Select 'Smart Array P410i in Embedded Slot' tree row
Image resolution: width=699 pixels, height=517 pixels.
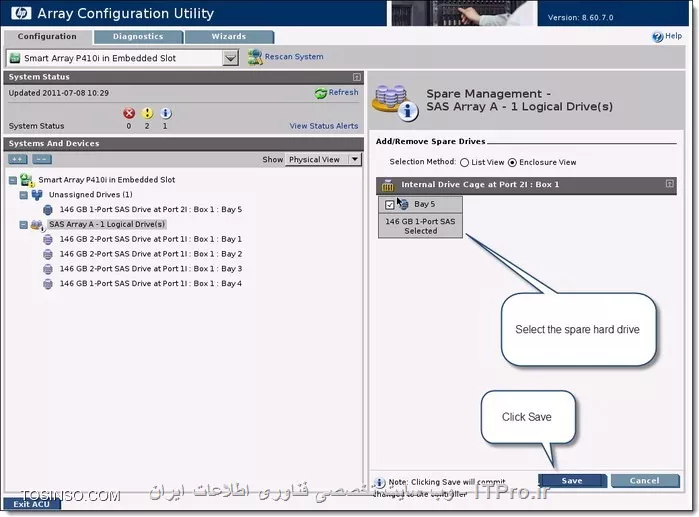(x=107, y=180)
